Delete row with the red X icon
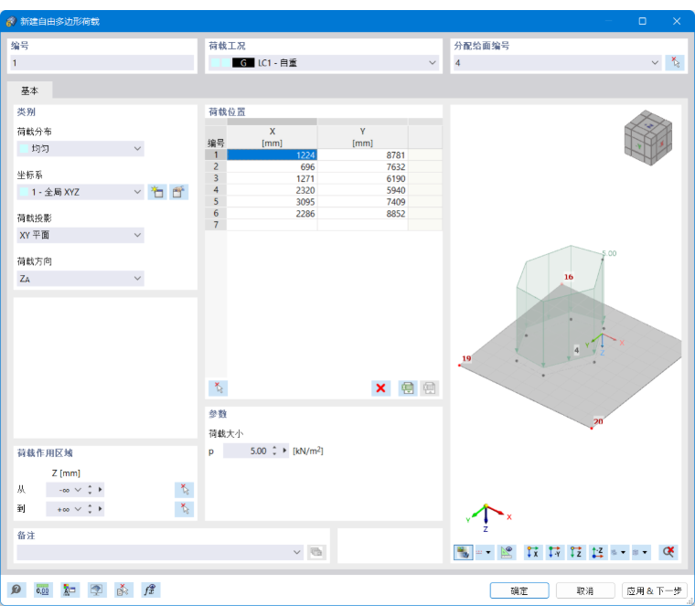 pos(380,388)
